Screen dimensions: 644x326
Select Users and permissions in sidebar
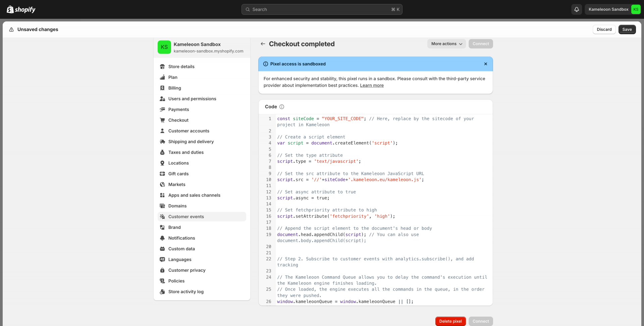[x=192, y=99]
